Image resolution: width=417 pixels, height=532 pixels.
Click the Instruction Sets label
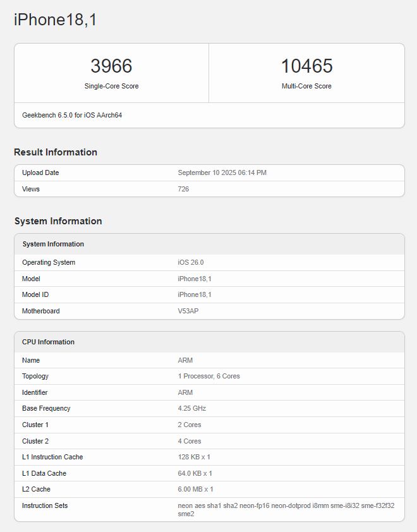45,505
